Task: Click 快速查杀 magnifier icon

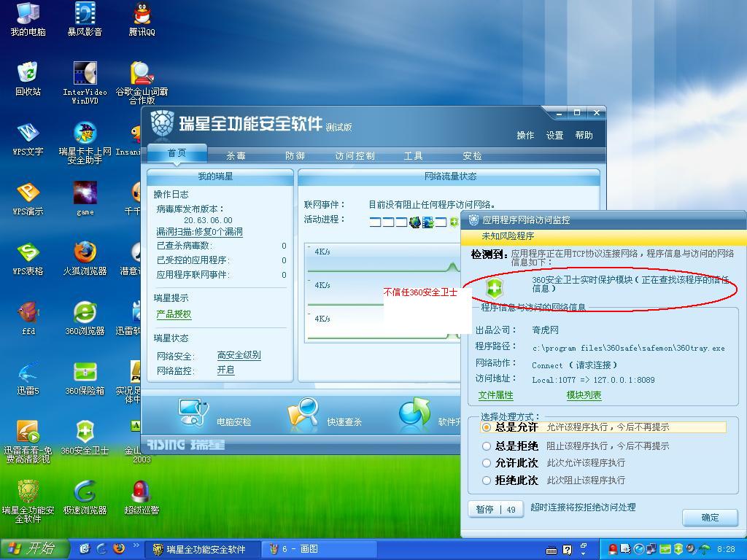Action: tap(303, 413)
